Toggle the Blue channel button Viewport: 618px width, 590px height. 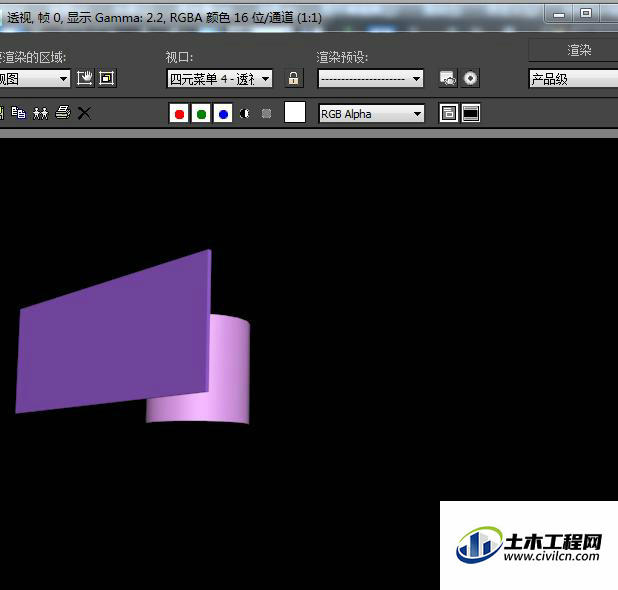pos(223,114)
